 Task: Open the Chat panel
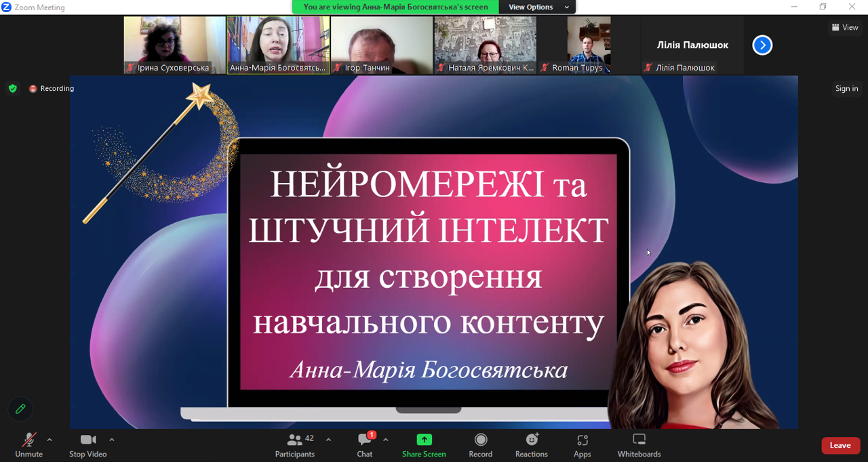(x=365, y=445)
